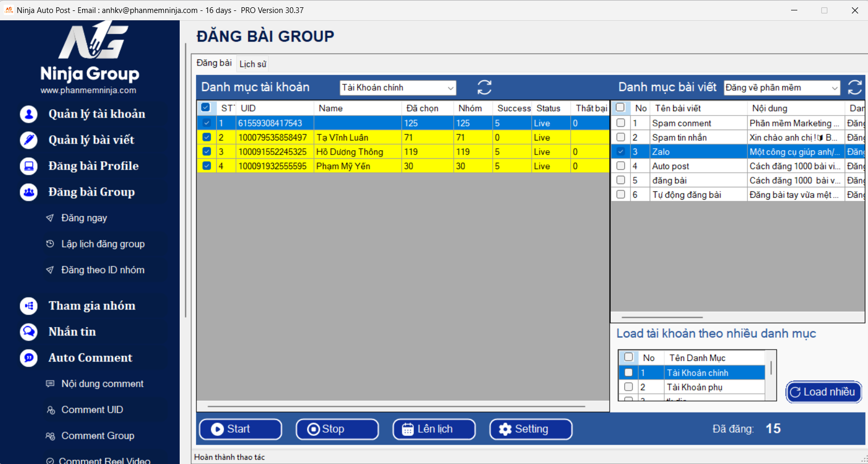The height and width of the screenshot is (464, 868).
Task: Open the www.phanmemninja.com link
Action: [88, 91]
